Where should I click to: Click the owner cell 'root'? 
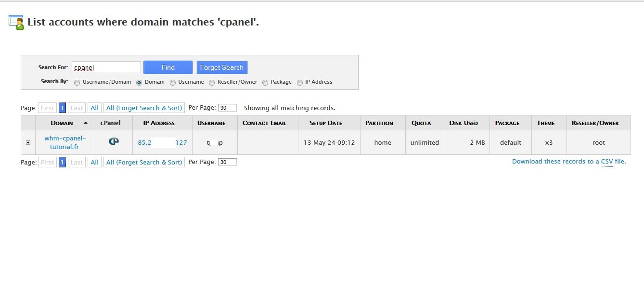(x=599, y=142)
